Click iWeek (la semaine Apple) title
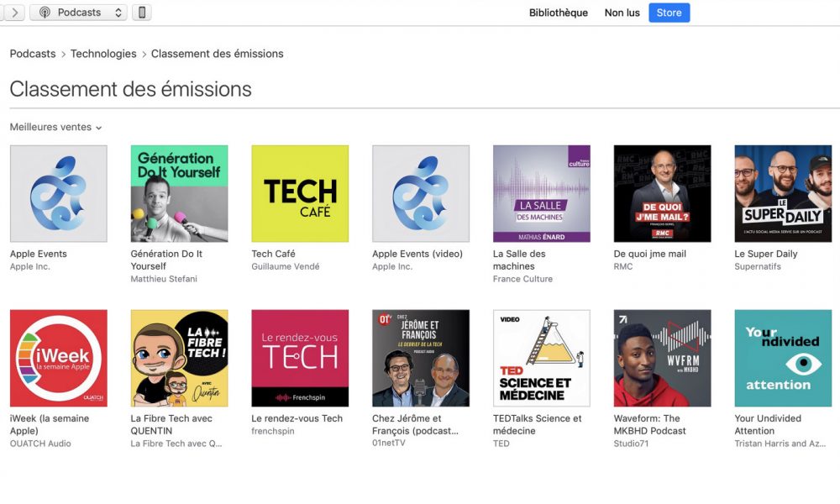Image resolution: width=840 pixels, height=504 pixels. pos(50,424)
